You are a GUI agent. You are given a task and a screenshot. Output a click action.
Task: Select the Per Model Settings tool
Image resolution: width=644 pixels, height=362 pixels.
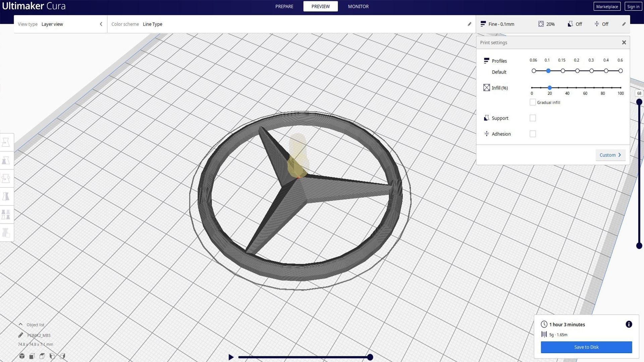tap(6, 215)
